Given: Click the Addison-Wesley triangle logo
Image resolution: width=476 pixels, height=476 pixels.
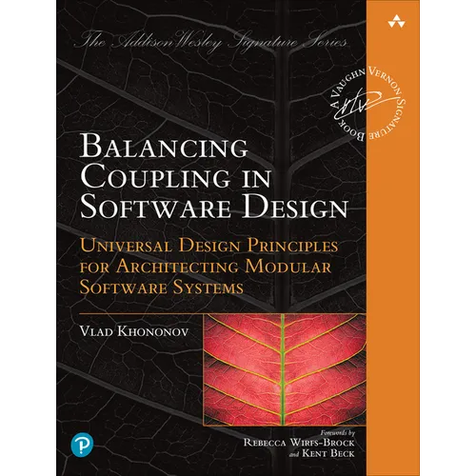Looking at the screenshot, I should point(396,21).
